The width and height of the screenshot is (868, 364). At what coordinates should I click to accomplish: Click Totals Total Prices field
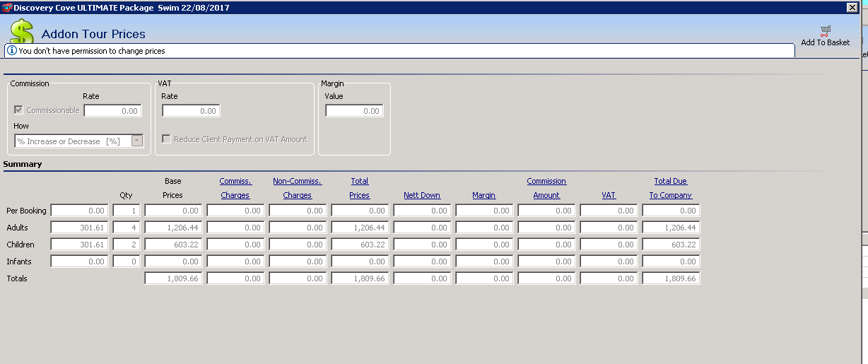360,278
